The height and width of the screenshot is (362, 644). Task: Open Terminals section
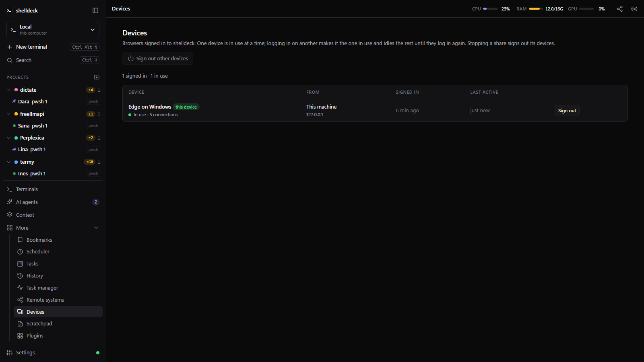pos(53,189)
